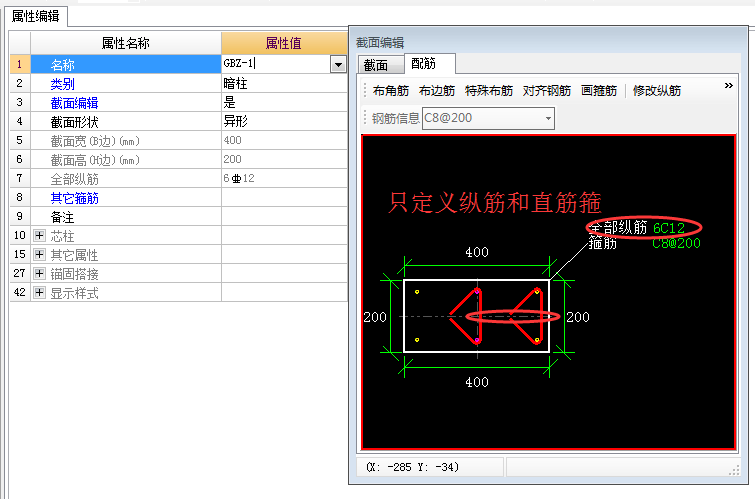Click the top 400 dimension in drawing
The width and height of the screenshot is (755, 499).
point(477,252)
